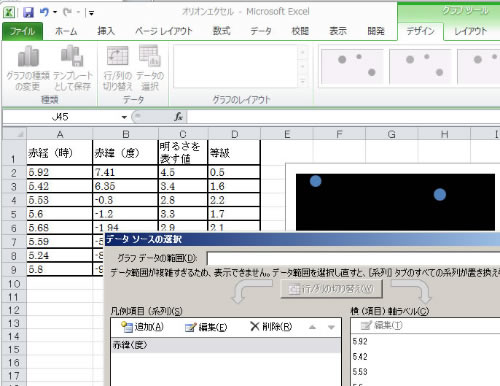Open the 開発 ribbon tab
This screenshot has height=386, width=500.
coord(376,31)
